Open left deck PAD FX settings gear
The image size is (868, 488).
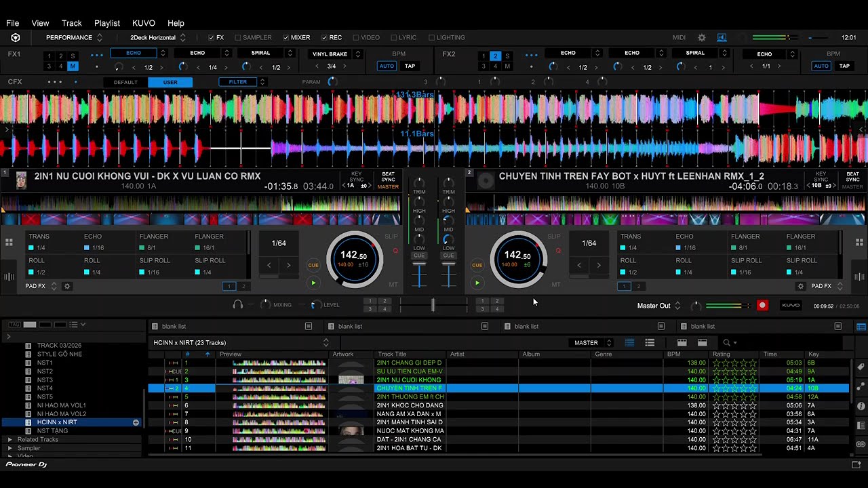point(67,286)
